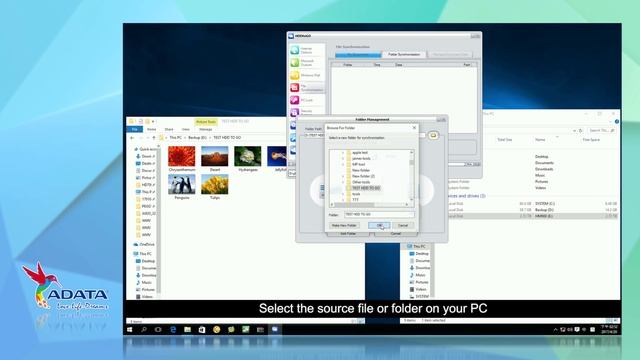Close the Browse For Folder dialog

coord(414,128)
